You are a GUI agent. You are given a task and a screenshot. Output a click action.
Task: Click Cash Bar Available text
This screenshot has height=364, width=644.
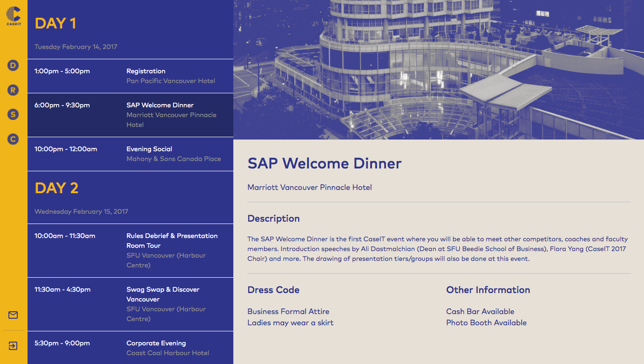[x=480, y=312]
